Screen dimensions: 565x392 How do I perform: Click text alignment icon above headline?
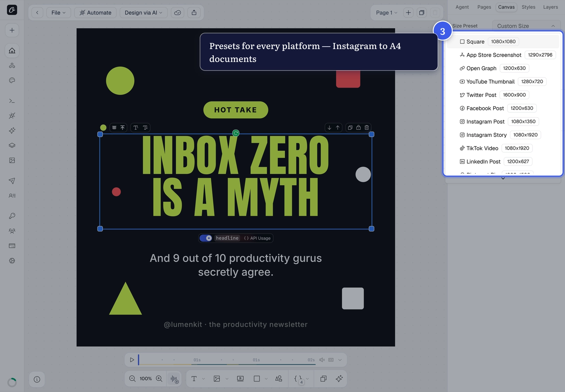[114, 128]
